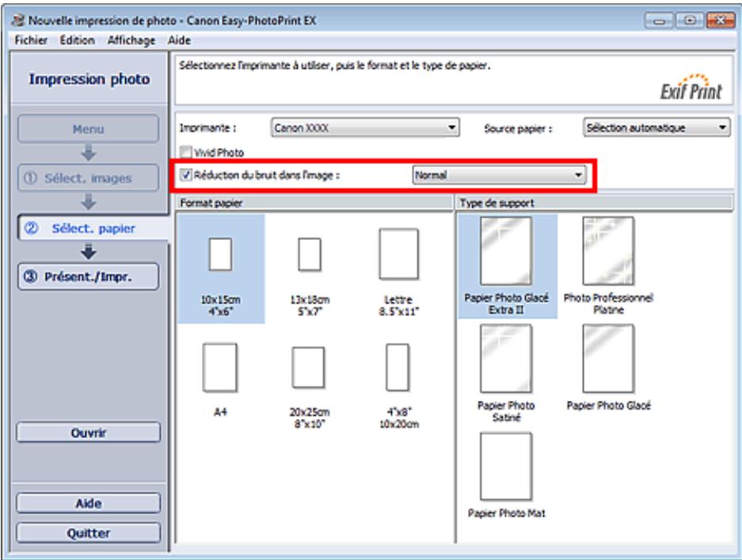Close the Easy-PhotoPrint EX window

(721, 21)
